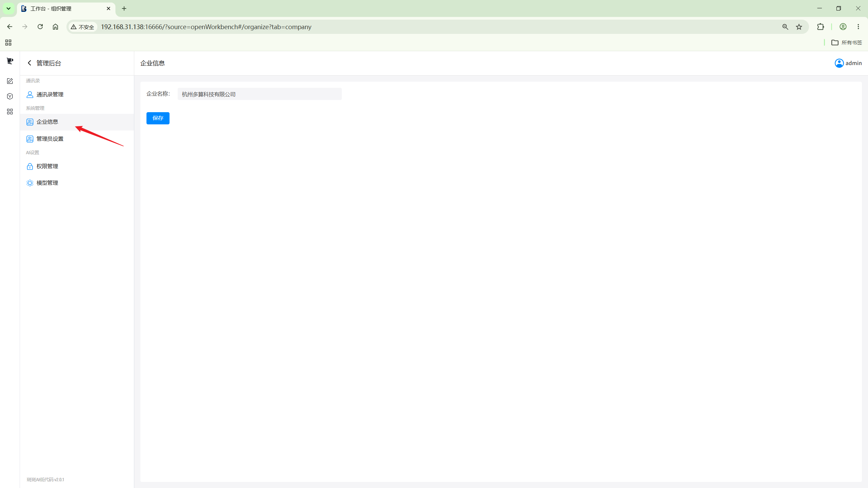Click the 通讯录管理 person icon
This screenshot has height=488, width=868.
click(x=30, y=95)
